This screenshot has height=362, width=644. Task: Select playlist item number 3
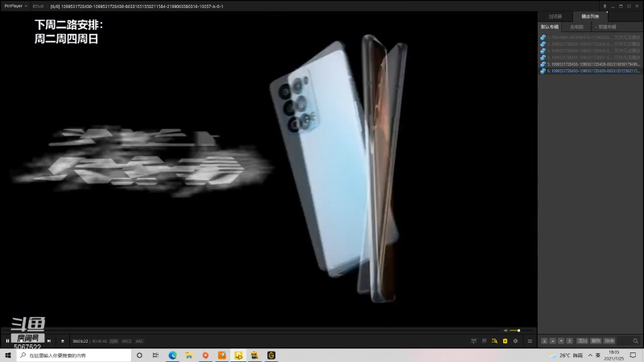591,51
